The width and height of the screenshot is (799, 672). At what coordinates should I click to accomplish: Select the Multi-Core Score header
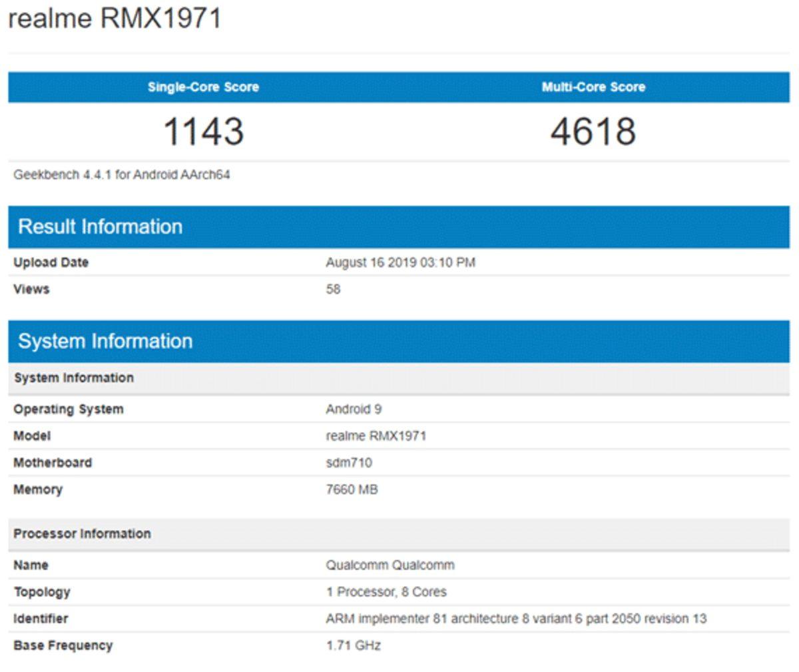[x=595, y=87]
